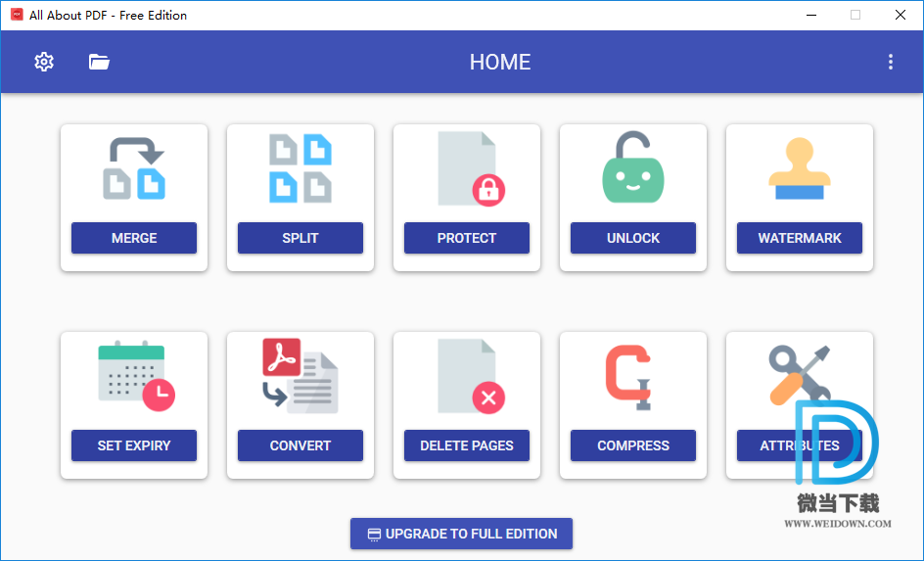The width and height of the screenshot is (924, 561).
Task: Click UPGRADE TO FULL EDITION button
Action: click(461, 534)
